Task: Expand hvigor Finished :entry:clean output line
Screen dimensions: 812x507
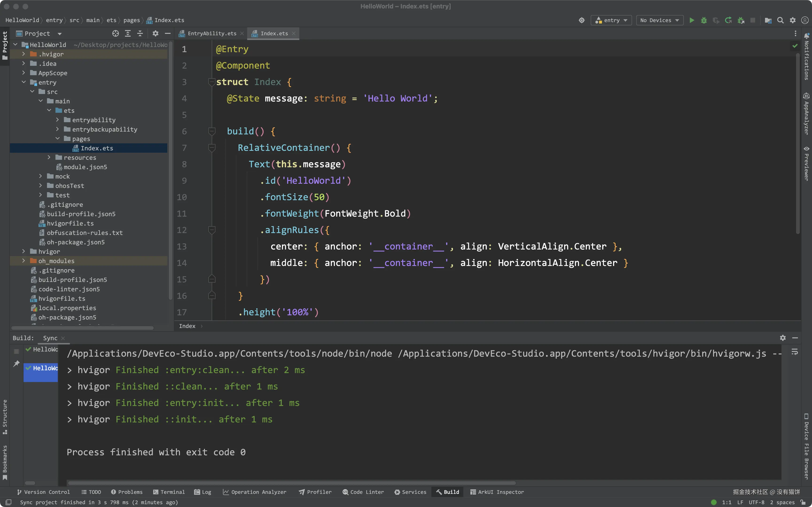Action: 69,370
